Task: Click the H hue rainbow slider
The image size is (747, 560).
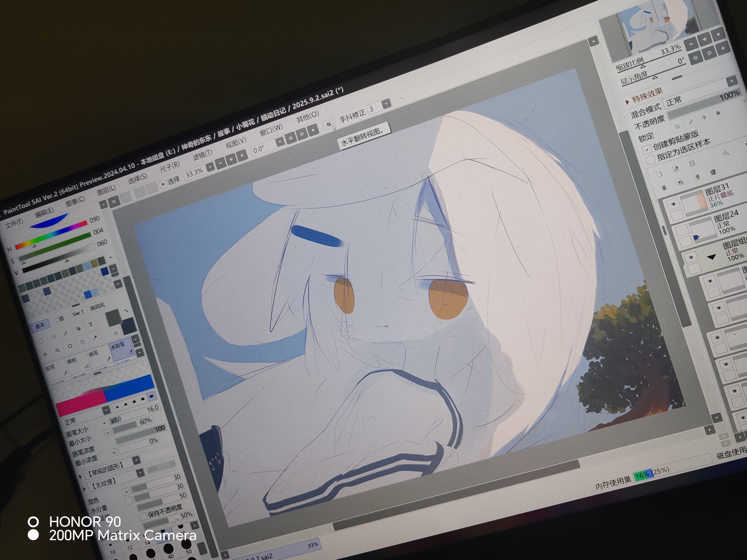Action: [51, 234]
